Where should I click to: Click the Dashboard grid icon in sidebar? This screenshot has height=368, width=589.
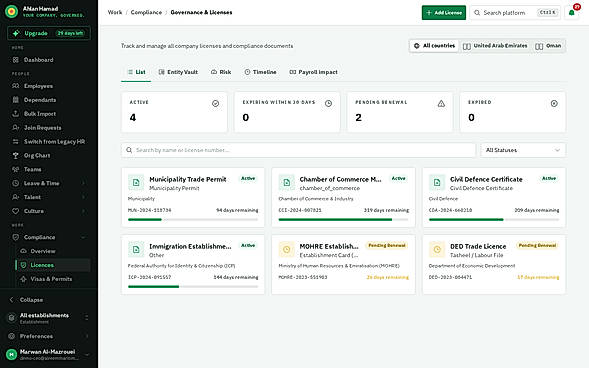click(x=15, y=60)
